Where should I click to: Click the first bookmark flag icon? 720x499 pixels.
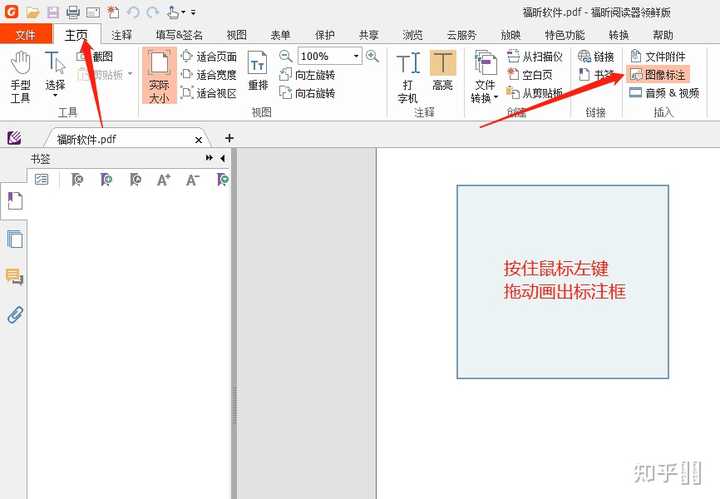[x=77, y=179]
